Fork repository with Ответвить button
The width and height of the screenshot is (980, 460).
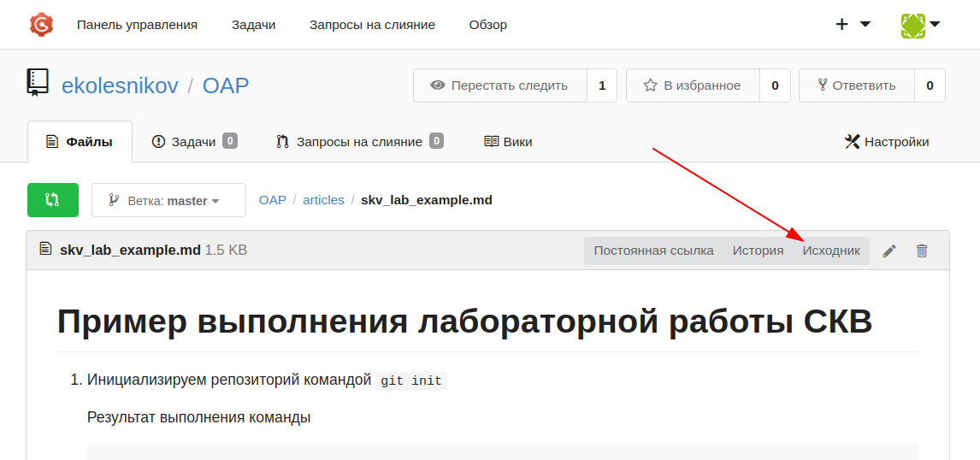click(857, 86)
